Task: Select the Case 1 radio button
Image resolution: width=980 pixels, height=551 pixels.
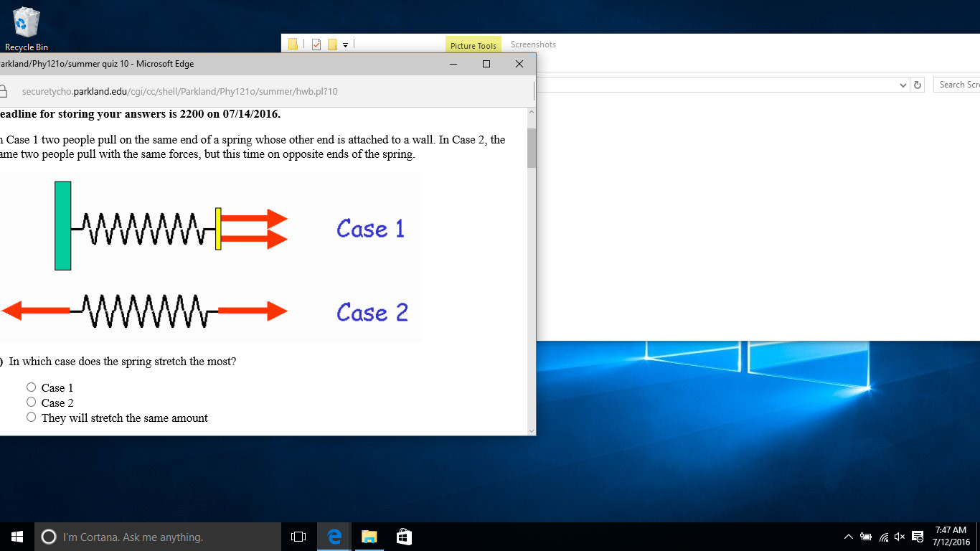Action: coord(31,387)
